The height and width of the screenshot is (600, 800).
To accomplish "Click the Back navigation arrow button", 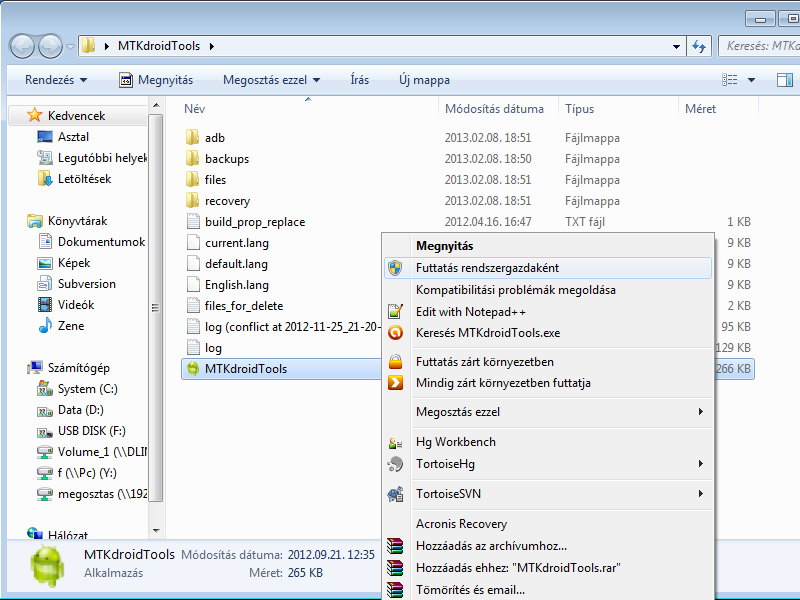I will click(x=23, y=46).
